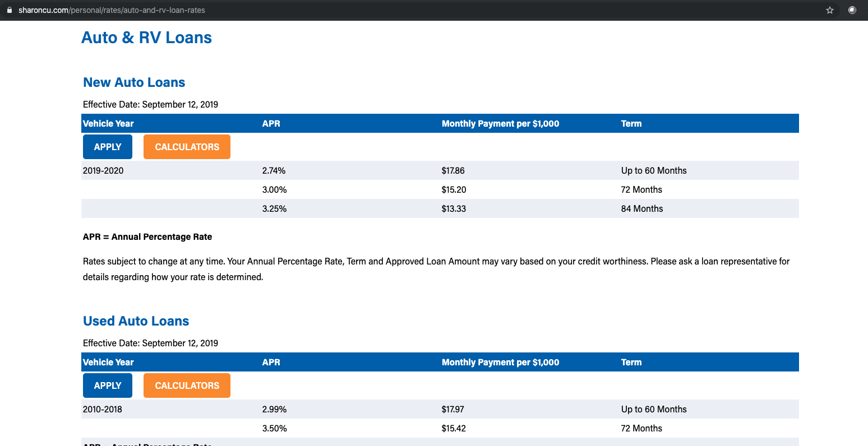
Task: Select the Auto & RV Loans heading
Action: pos(146,38)
